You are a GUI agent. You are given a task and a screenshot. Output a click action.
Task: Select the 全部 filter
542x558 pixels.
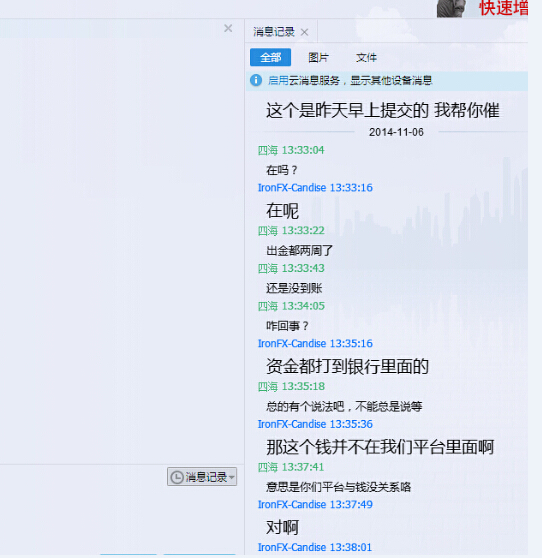pos(270,57)
